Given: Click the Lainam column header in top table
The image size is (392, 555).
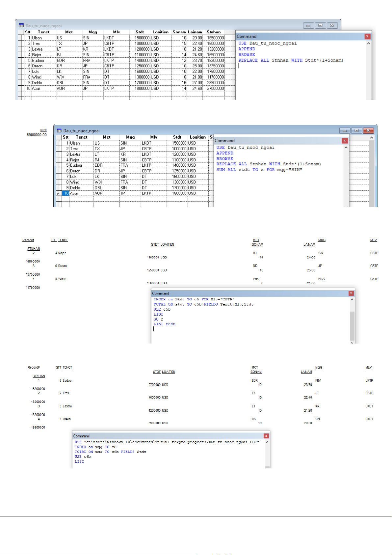Looking at the screenshot, I should (x=195, y=32).
